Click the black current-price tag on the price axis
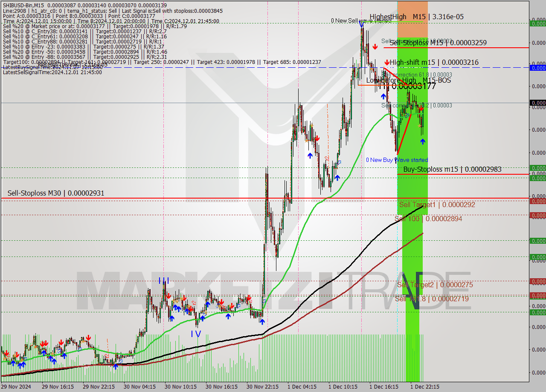 pyautogui.click(x=538, y=103)
